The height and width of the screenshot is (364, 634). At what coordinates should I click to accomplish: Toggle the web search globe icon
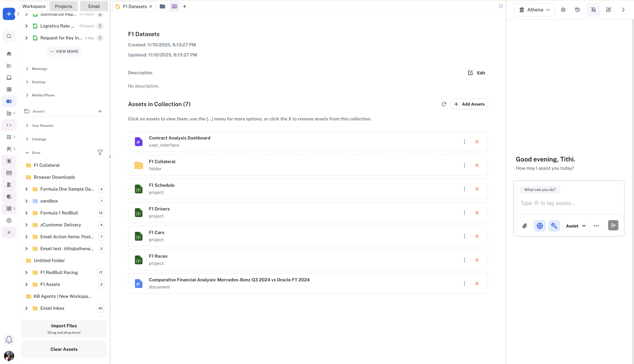540,226
